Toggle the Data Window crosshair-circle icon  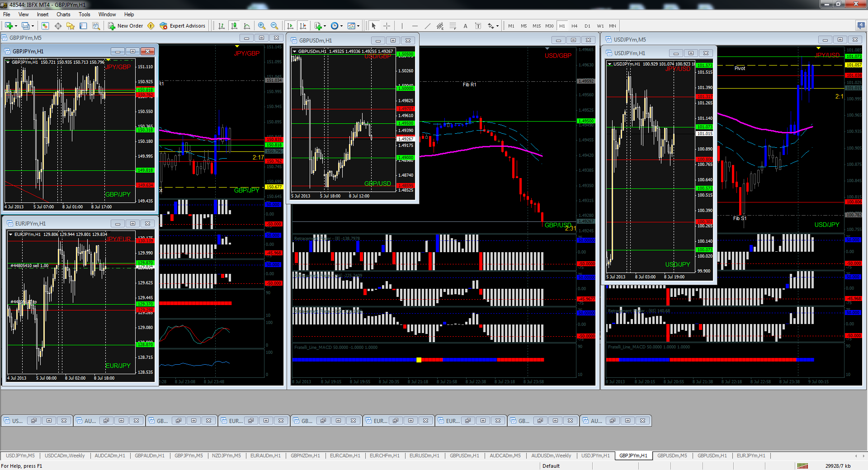tap(58, 26)
